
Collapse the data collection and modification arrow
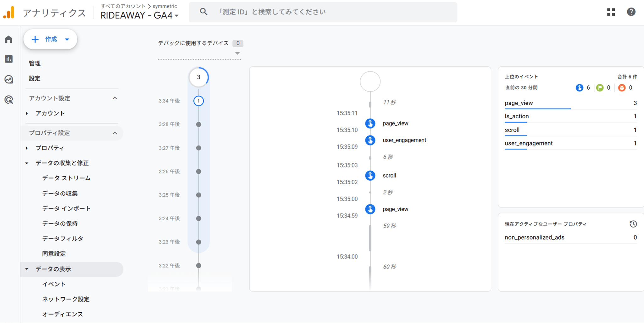(27, 163)
